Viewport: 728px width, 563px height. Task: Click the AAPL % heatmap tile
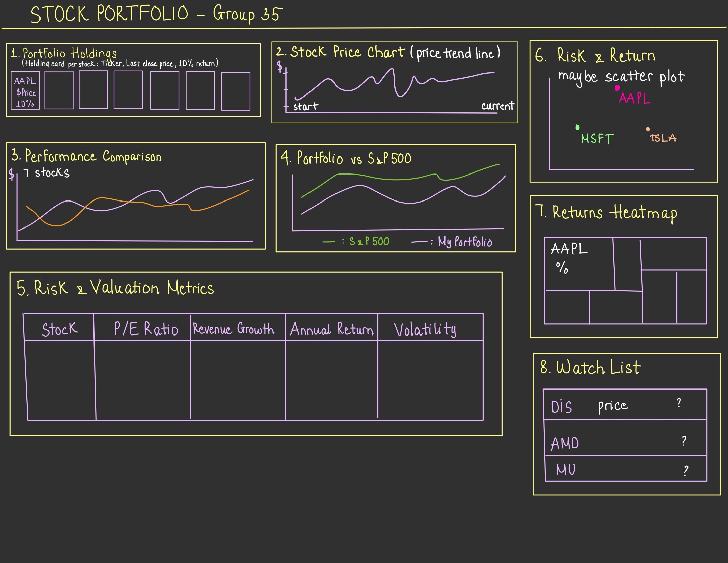pos(579,264)
